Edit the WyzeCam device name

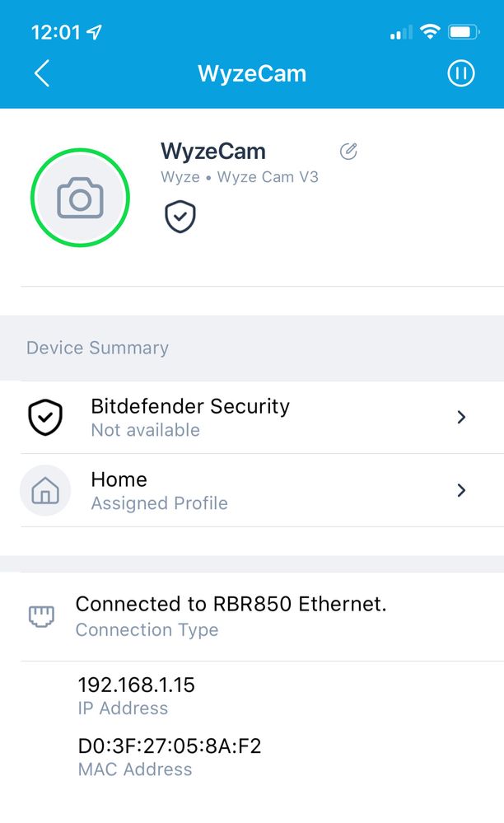[348, 151]
